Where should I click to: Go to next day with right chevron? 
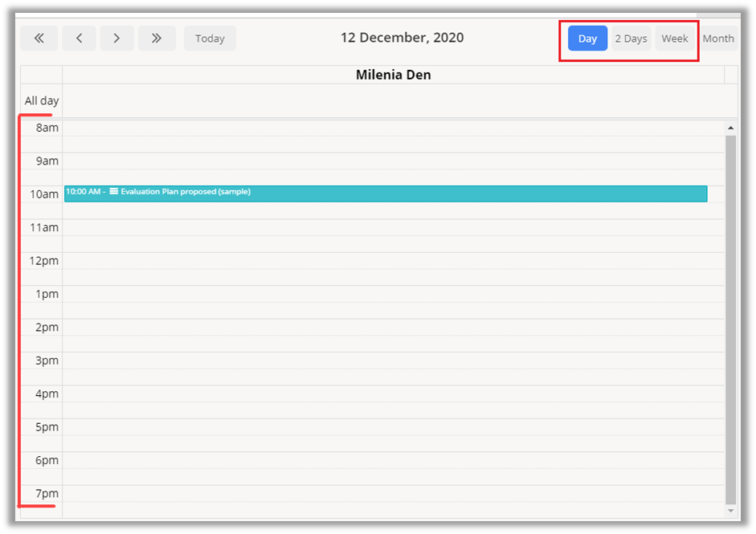click(x=116, y=39)
